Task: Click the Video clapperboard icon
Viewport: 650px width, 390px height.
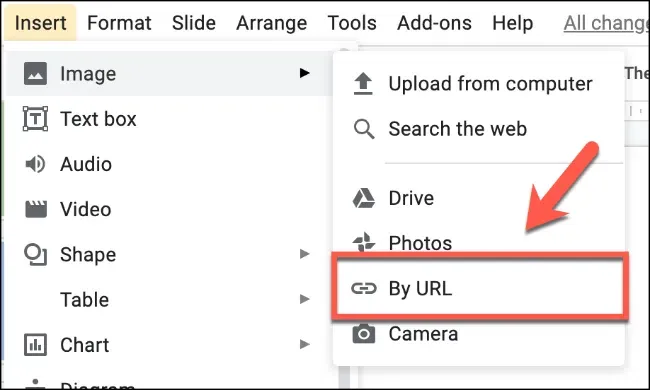Action: (x=36, y=209)
